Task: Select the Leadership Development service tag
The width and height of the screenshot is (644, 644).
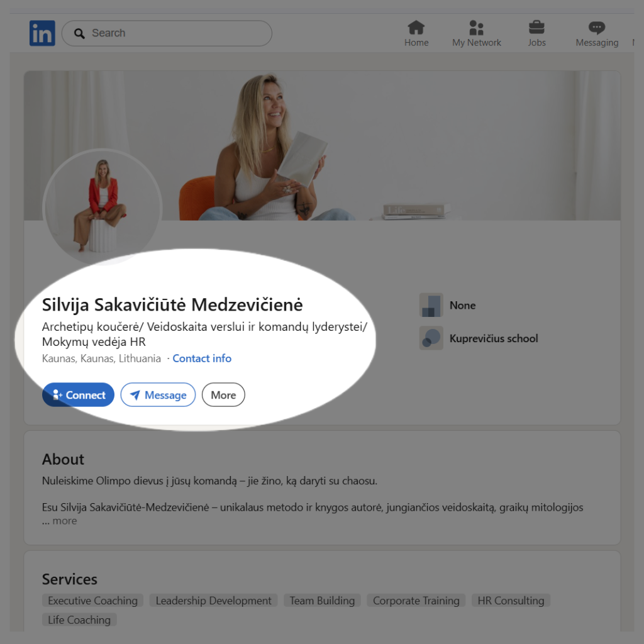Action: [x=214, y=601]
